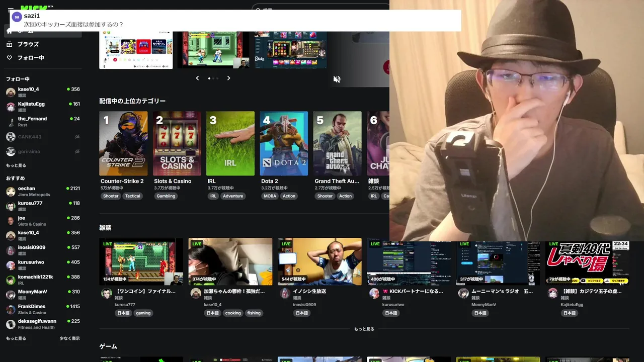This screenshot has height=362, width=644.
Task: Open inosisi0909 avatar below stream card
Action: 285,294
